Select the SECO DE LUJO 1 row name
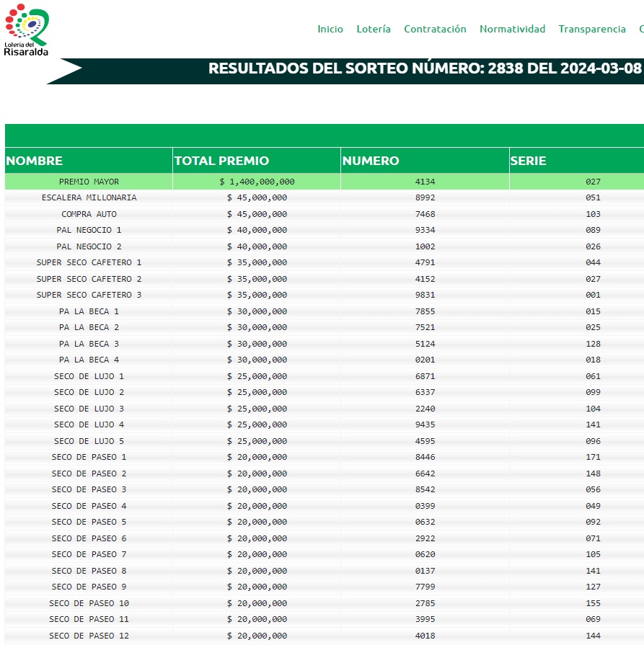This screenshot has width=644, height=658. (x=89, y=376)
